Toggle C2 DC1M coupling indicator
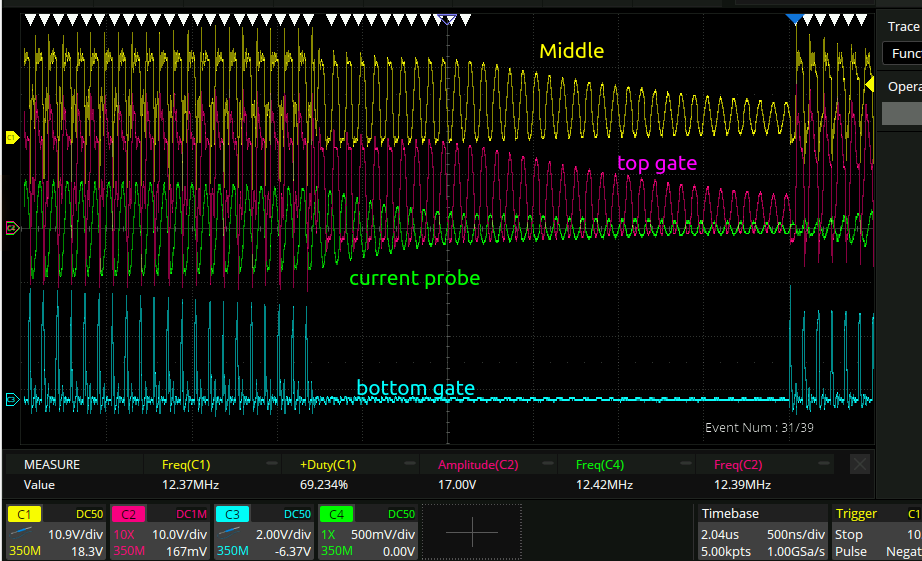922x561 pixels. (191, 513)
